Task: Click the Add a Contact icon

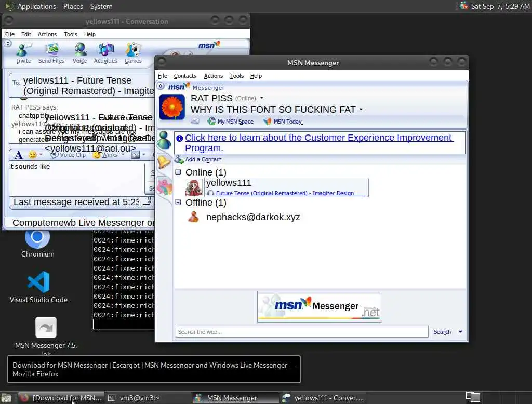Action: pos(179,159)
